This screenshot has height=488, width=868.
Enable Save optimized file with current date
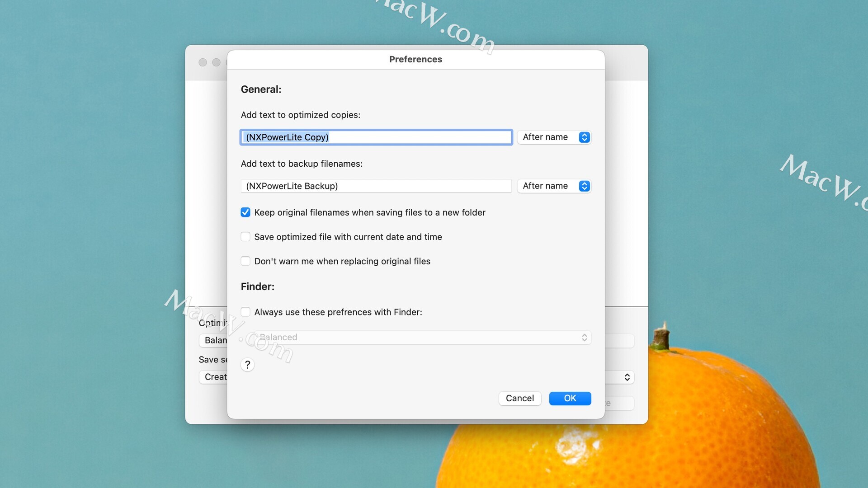coord(245,237)
